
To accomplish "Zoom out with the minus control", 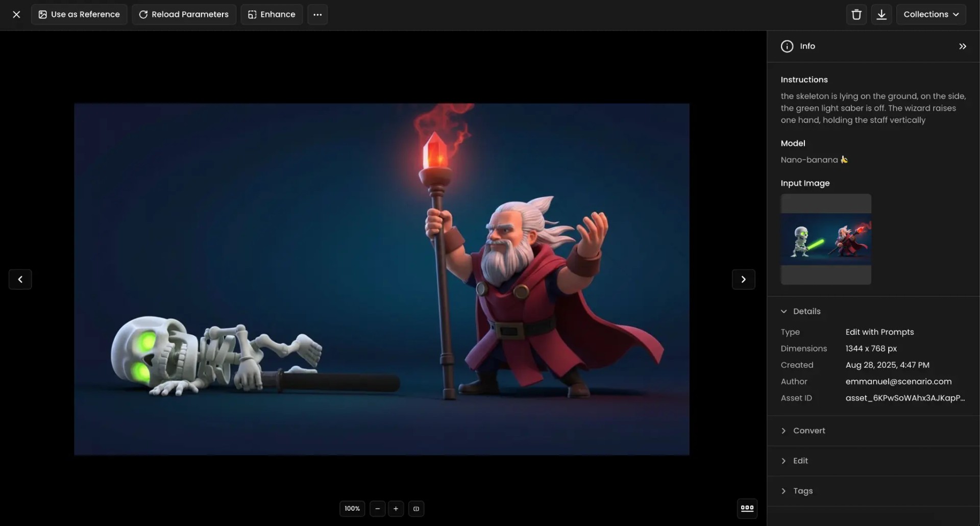I will [x=377, y=508].
